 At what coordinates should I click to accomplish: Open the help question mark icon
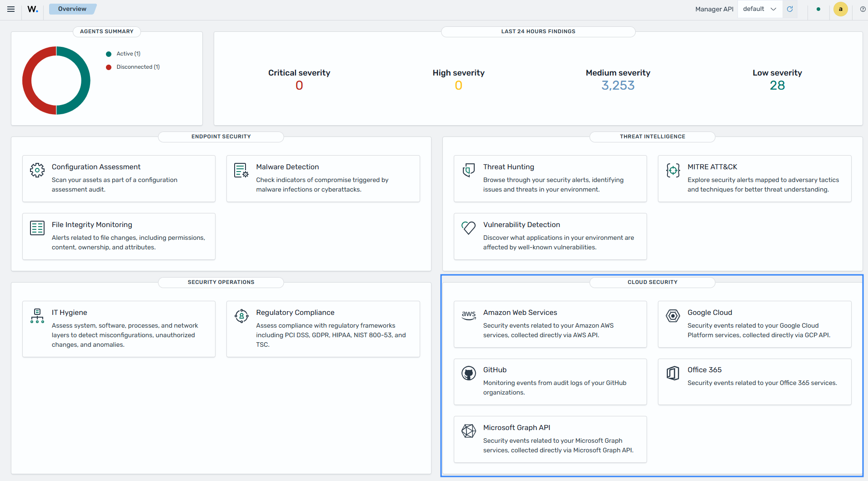[x=863, y=9]
